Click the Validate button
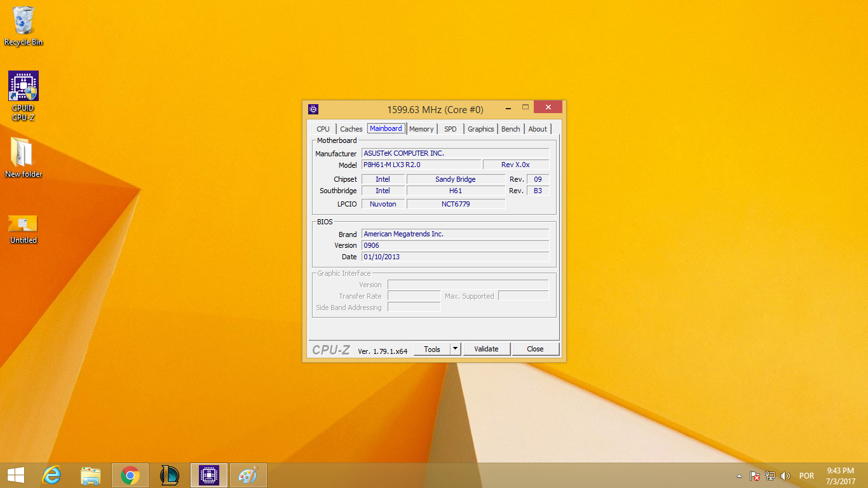Viewport: 868px width, 488px height. click(487, 349)
